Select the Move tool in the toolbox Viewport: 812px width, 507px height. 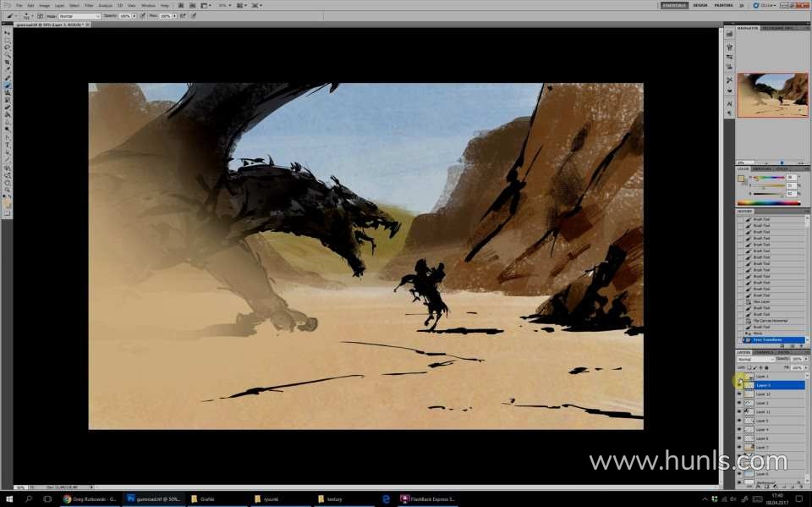click(8, 33)
